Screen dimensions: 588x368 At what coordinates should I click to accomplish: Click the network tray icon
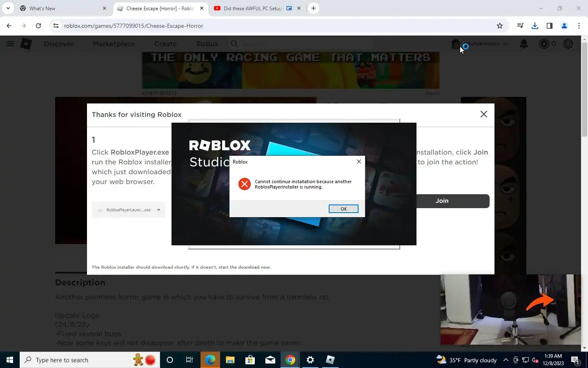click(x=526, y=360)
